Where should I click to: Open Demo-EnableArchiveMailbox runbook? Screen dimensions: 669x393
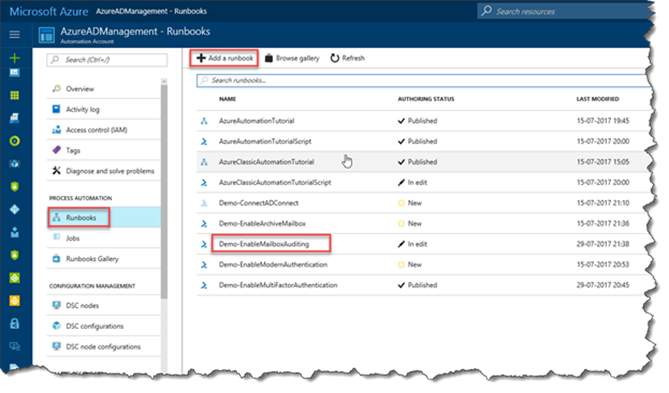click(x=262, y=223)
